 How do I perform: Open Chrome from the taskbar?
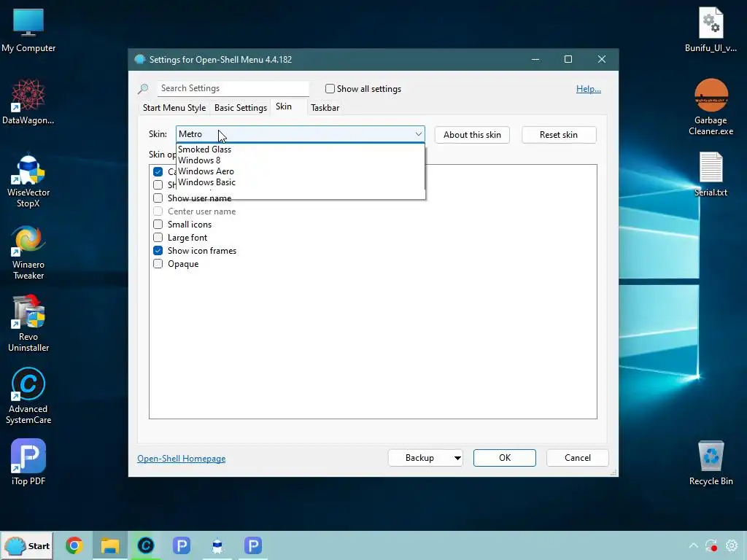(74, 545)
